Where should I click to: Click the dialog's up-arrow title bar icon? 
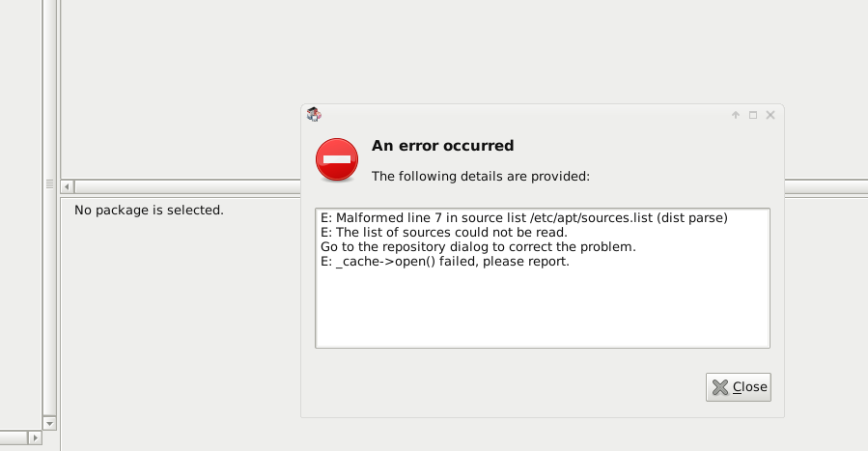point(736,115)
